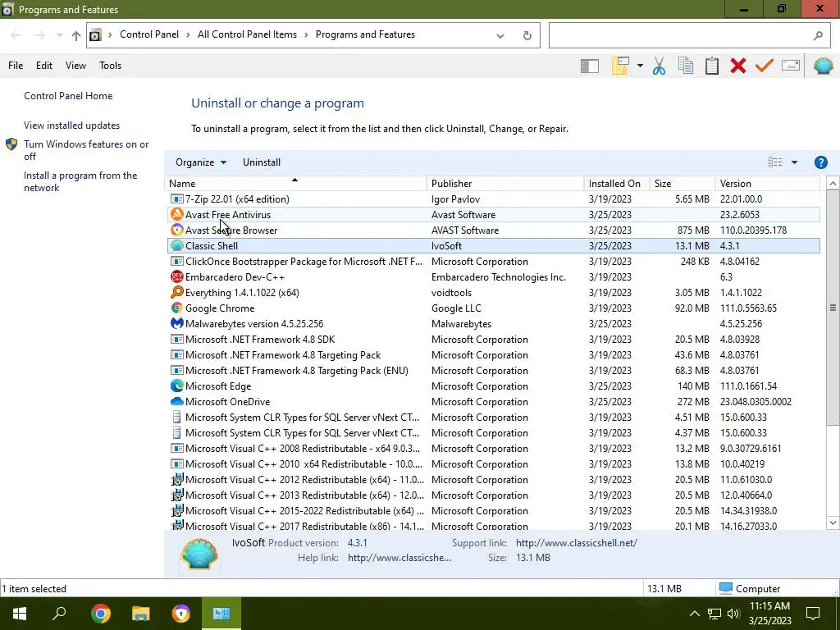Open the Edit menu
840x630 pixels.
coord(44,66)
